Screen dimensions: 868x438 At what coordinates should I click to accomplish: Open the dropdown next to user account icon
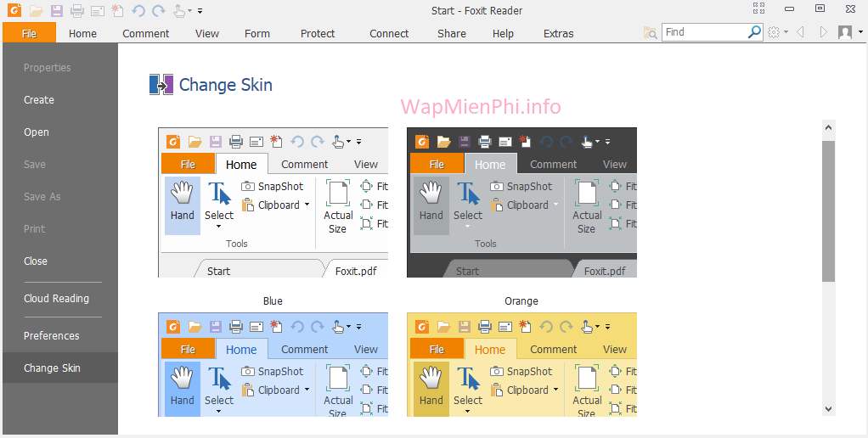click(x=860, y=32)
